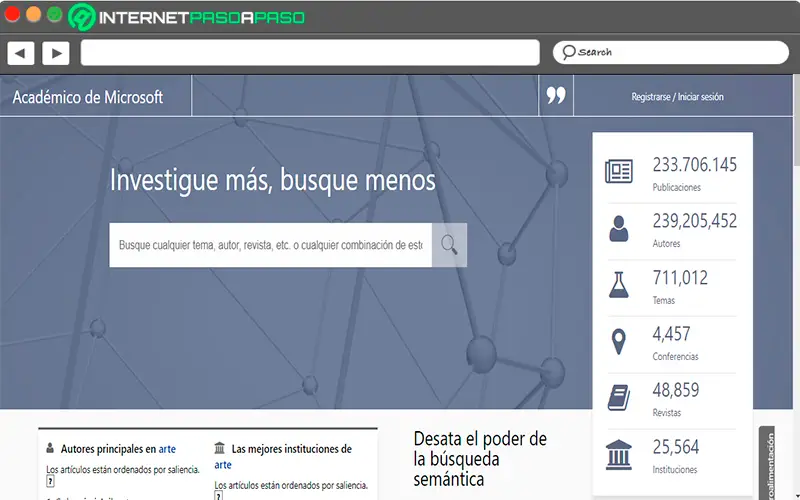
Task: Click the orange minimize window button
Action: pyautogui.click(x=33, y=14)
